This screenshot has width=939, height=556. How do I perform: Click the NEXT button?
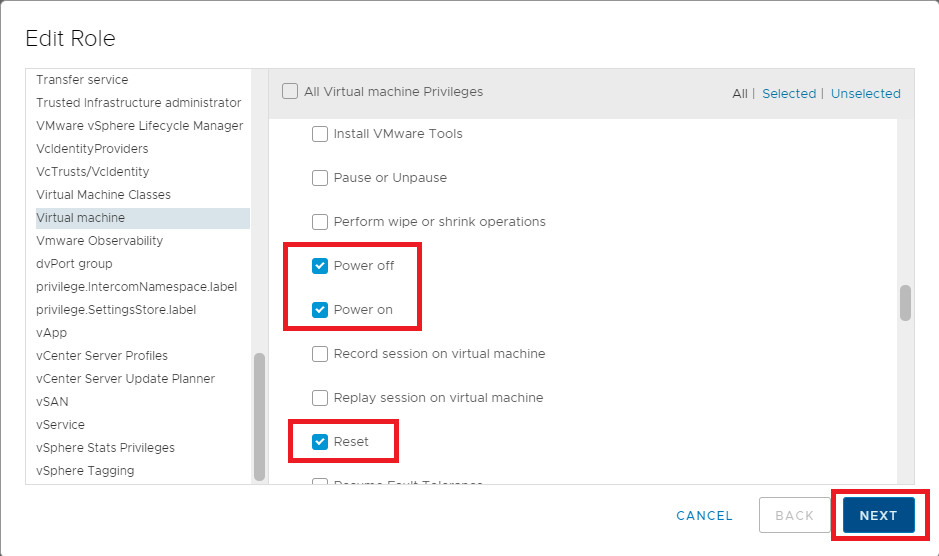pyautogui.click(x=878, y=516)
